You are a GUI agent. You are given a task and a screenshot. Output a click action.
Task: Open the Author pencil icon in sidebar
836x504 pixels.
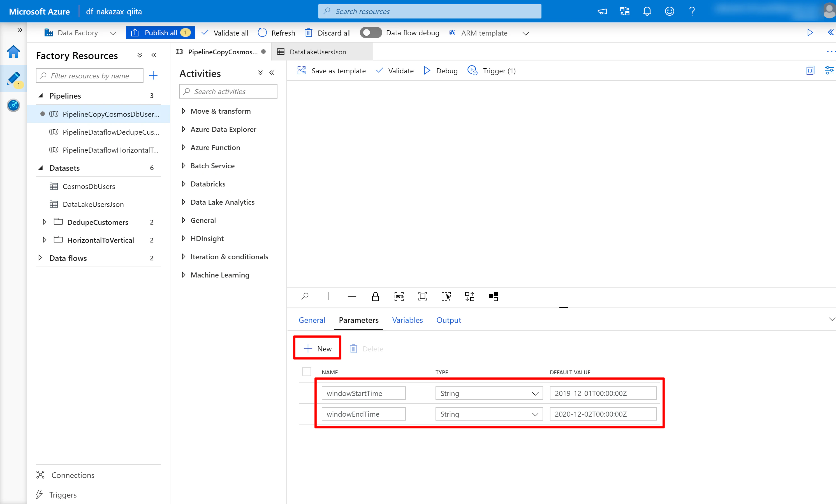click(x=13, y=79)
